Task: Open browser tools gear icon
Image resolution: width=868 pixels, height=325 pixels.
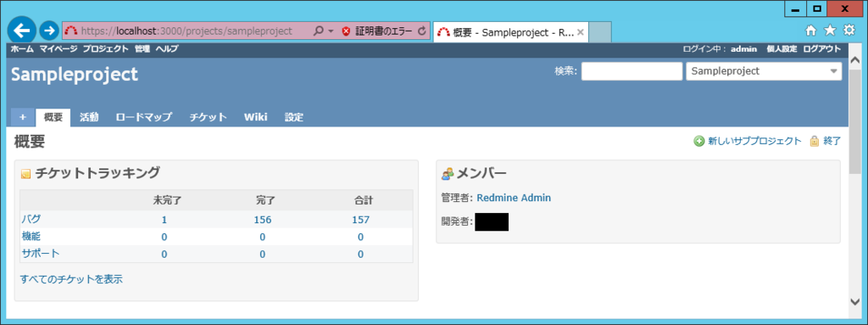Action: click(849, 31)
